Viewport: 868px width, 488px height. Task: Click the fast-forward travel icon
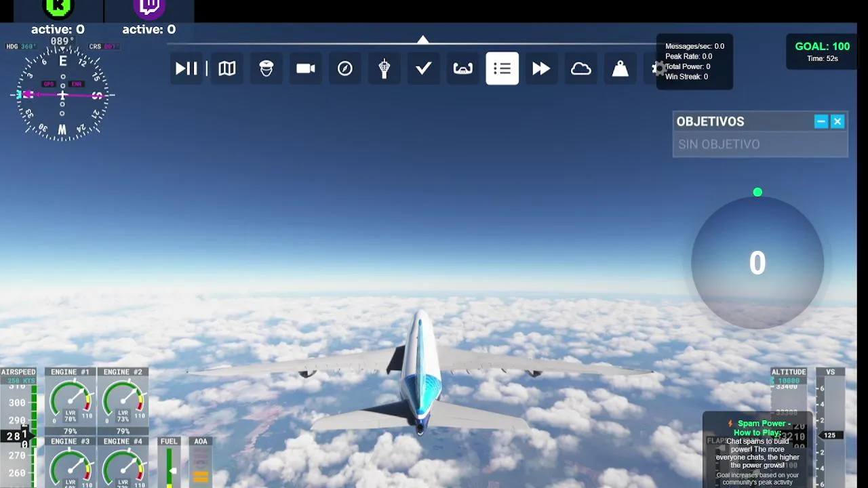point(541,68)
